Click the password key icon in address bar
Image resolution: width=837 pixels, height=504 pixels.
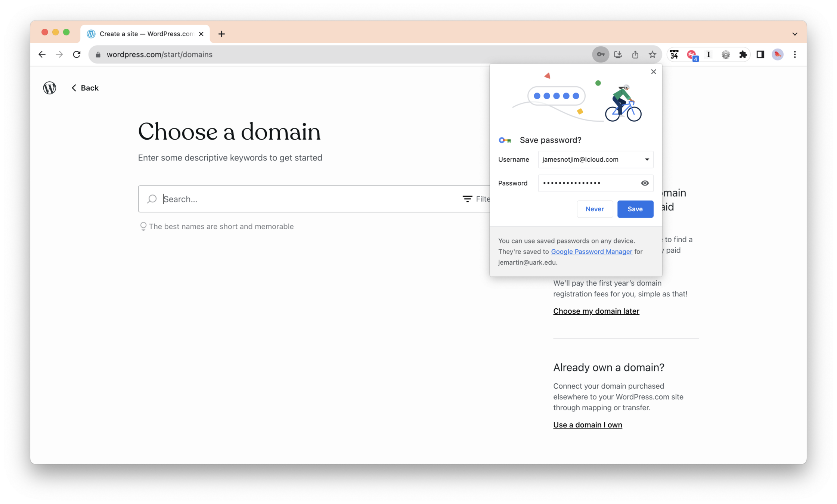point(600,55)
